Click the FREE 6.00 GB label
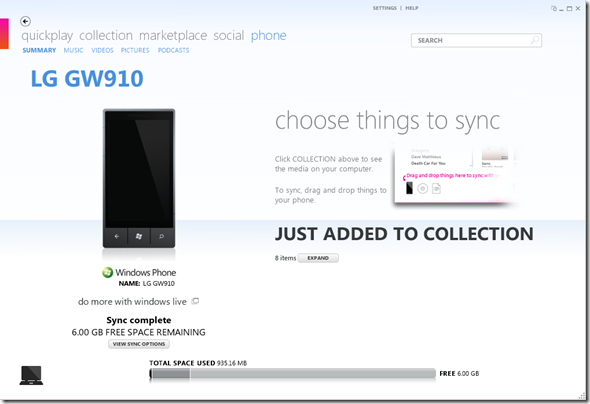The image size is (590, 404). (459, 374)
